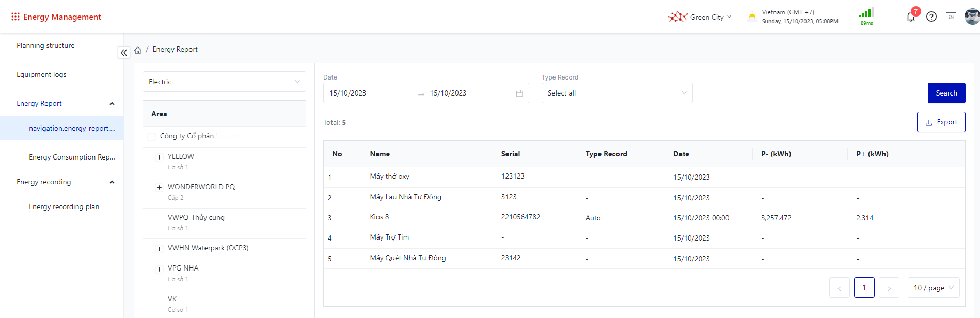Open the Type Record dropdown

(617, 93)
